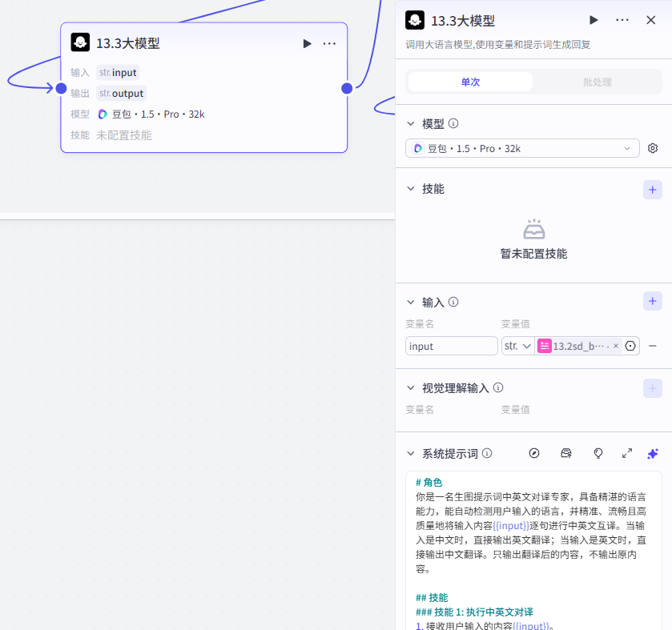Collapse the 系统提示词 section
The image size is (672, 630).
tap(411, 453)
